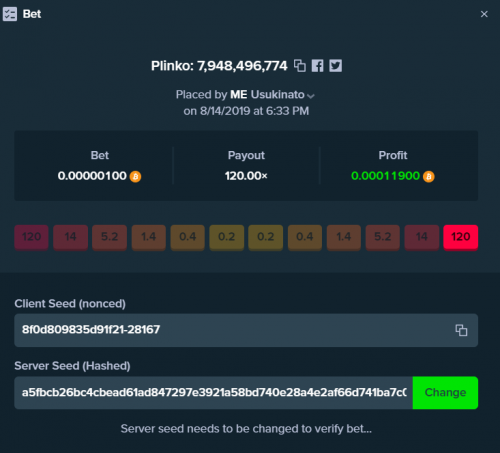Click Bitcoin icon next to bet amount
Viewport: 500px width, 453px height.
click(x=135, y=176)
